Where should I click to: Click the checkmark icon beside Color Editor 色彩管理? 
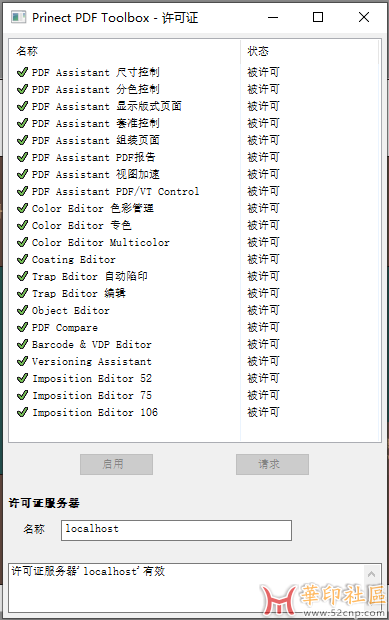click(x=22, y=208)
